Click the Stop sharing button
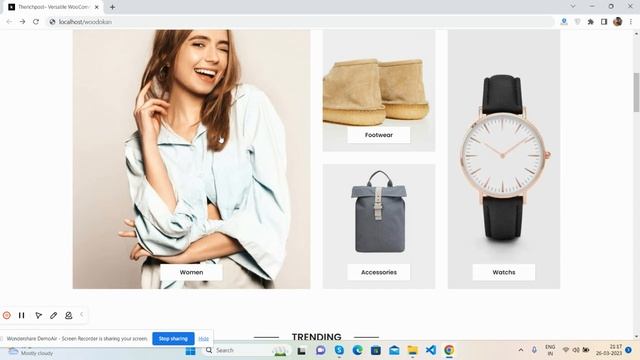 (173, 338)
